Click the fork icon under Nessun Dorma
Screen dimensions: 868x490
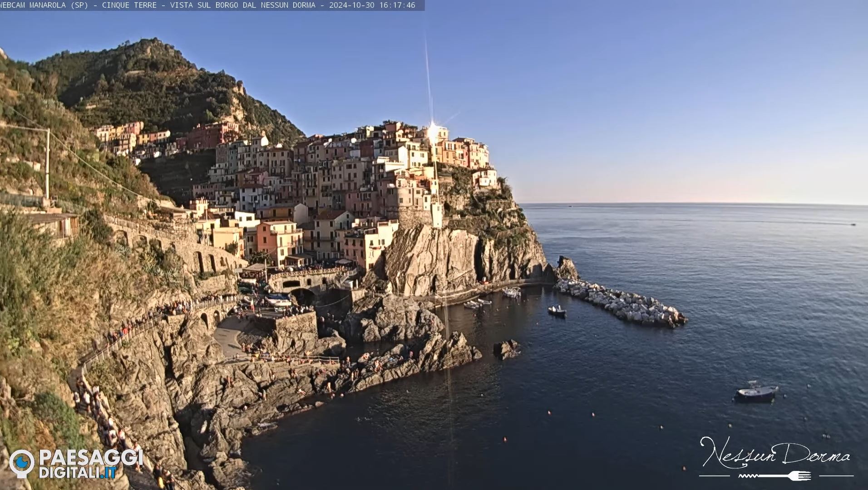(x=775, y=476)
